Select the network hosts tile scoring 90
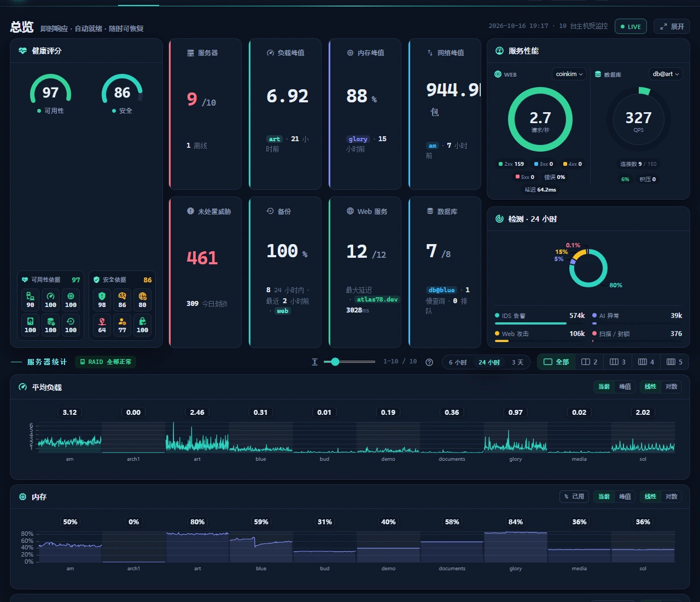The height and width of the screenshot is (602, 700). (31, 299)
